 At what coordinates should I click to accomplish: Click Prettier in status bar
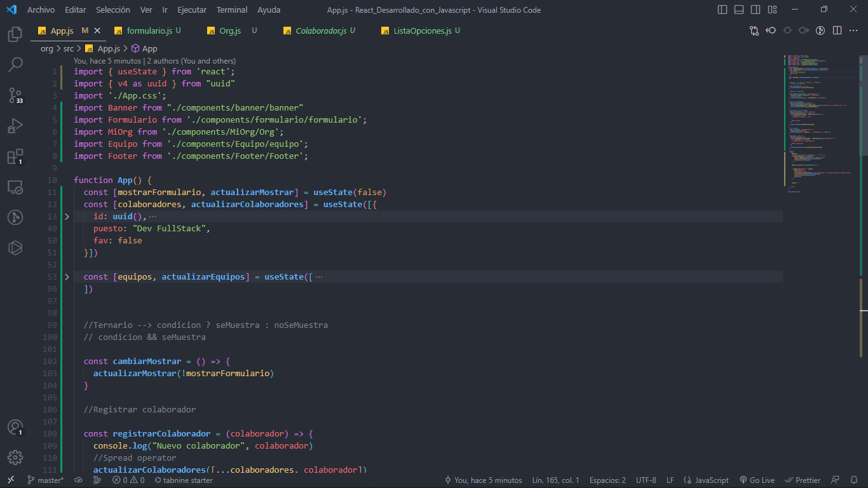pyautogui.click(x=803, y=480)
